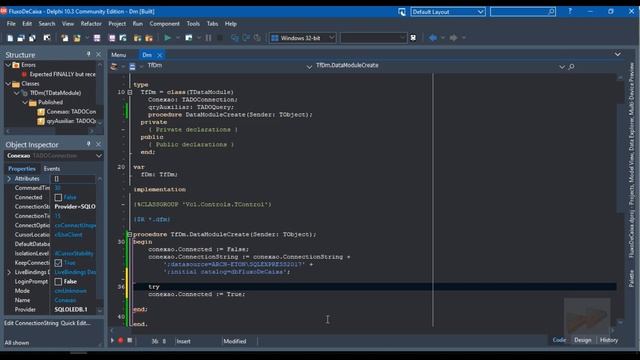Switch to the Menu editor tab
This screenshot has height=360, width=640.
[119, 55]
